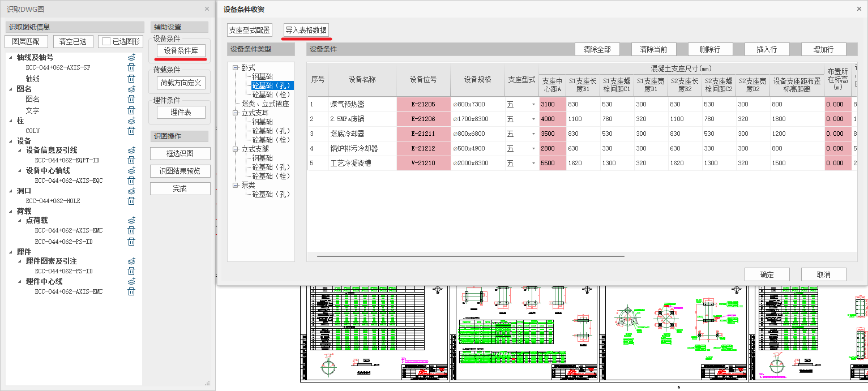Image resolution: width=868 pixels, height=391 pixels.
Task: Toggle the 已选图形 checkbox
Action: coord(106,41)
